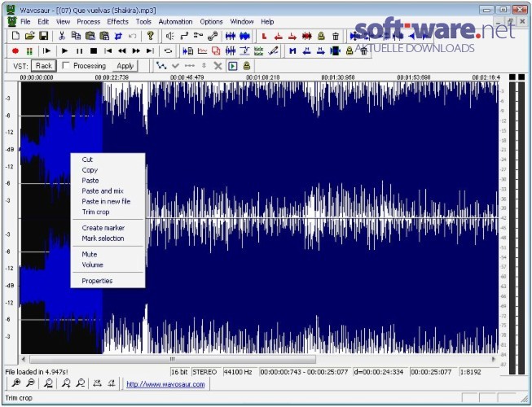Open help with the question mark icon

(x=151, y=36)
